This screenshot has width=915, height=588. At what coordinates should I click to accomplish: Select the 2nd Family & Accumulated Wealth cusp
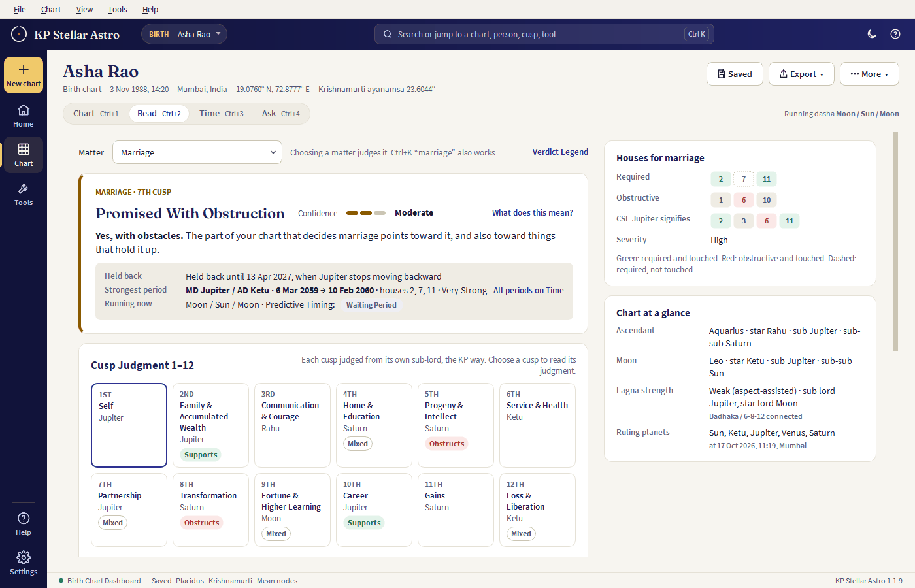[210, 425]
